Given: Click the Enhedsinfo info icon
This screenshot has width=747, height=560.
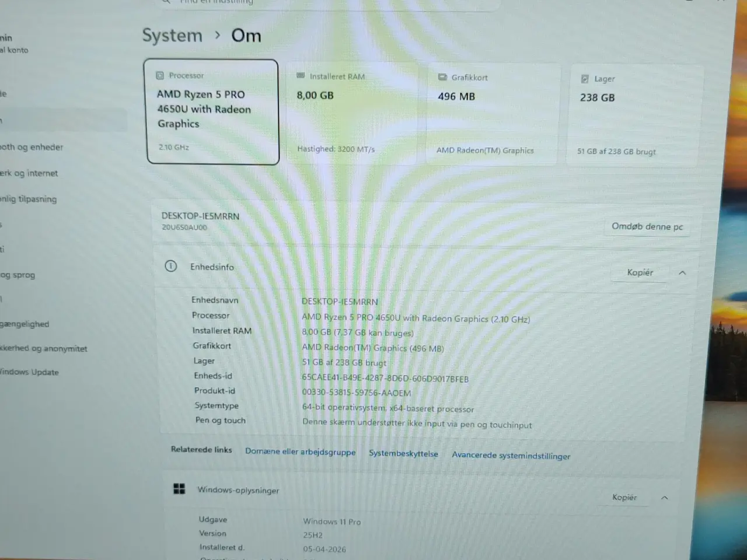Looking at the screenshot, I should click(x=170, y=266).
